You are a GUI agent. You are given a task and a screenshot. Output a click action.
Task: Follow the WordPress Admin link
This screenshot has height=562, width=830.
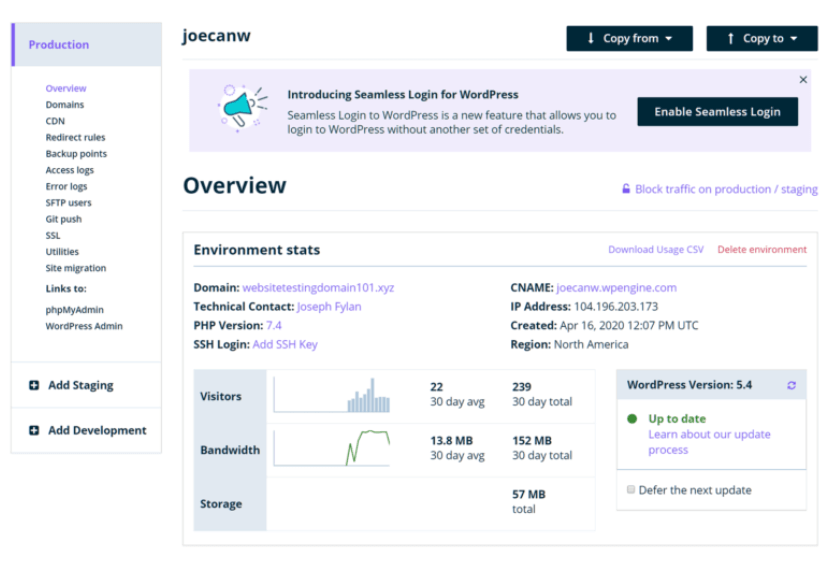84,327
